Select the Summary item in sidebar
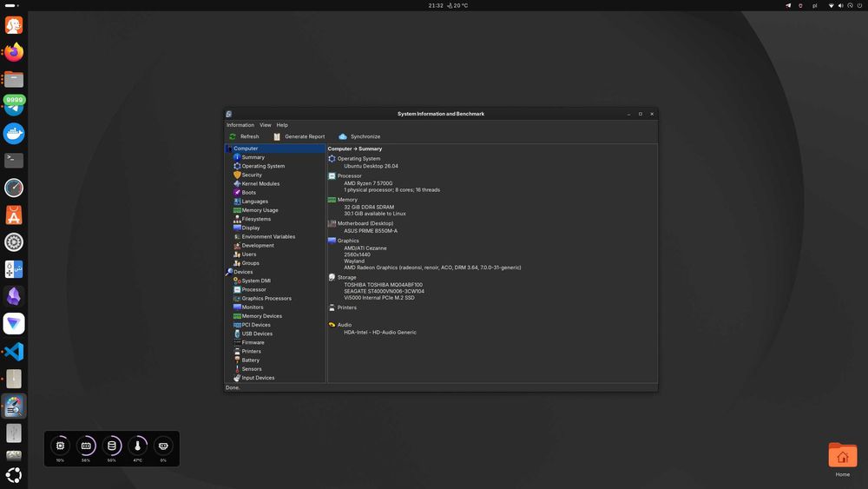 point(253,157)
